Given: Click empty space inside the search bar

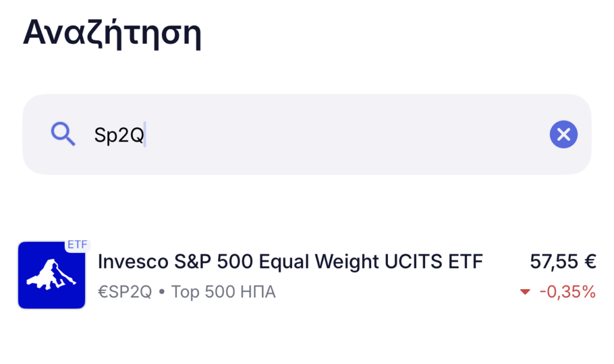Looking at the screenshot, I should (360, 135).
